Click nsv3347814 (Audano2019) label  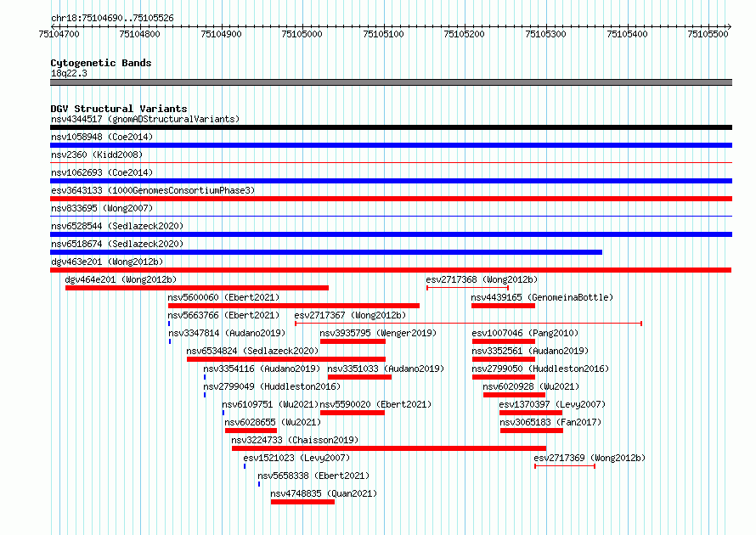(x=227, y=333)
